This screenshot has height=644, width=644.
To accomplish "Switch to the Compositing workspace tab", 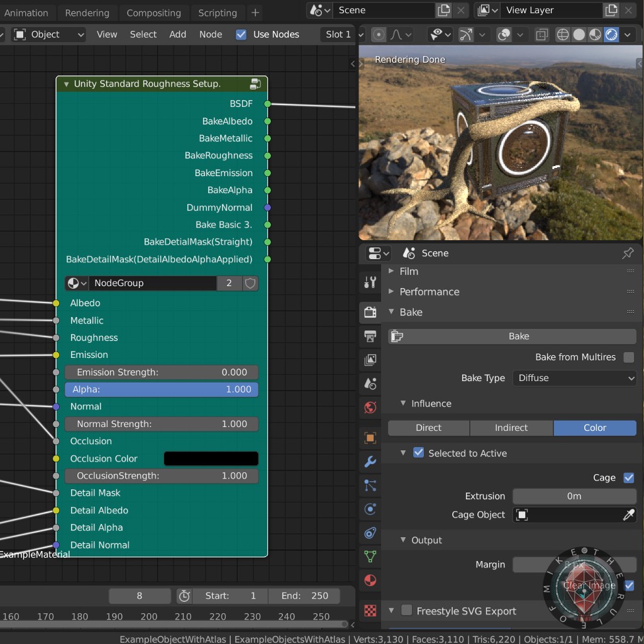I will [x=153, y=13].
